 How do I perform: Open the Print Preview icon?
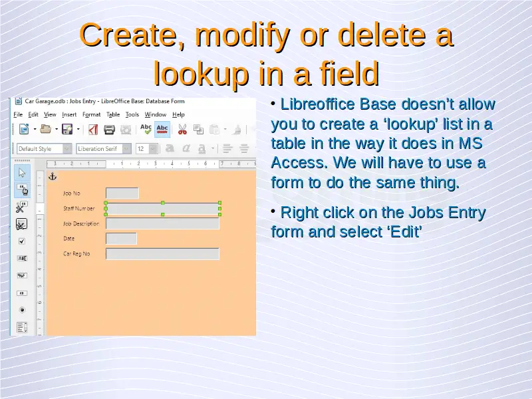tap(126, 130)
